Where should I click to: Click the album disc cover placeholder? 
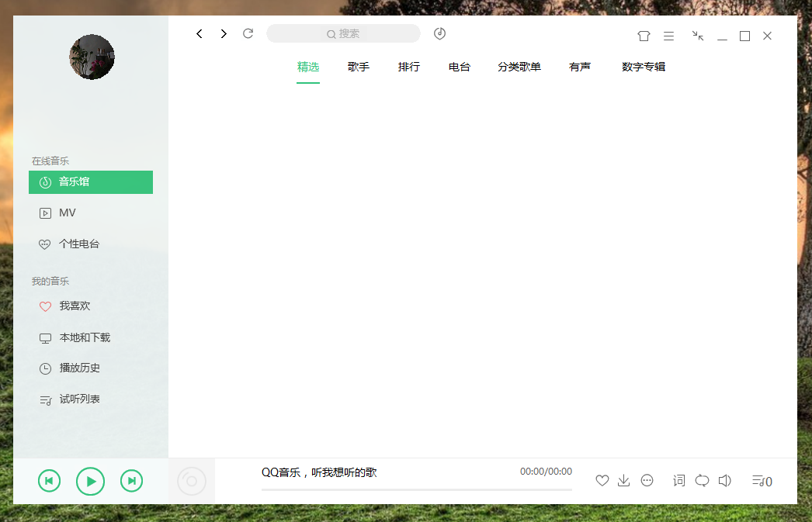192,481
